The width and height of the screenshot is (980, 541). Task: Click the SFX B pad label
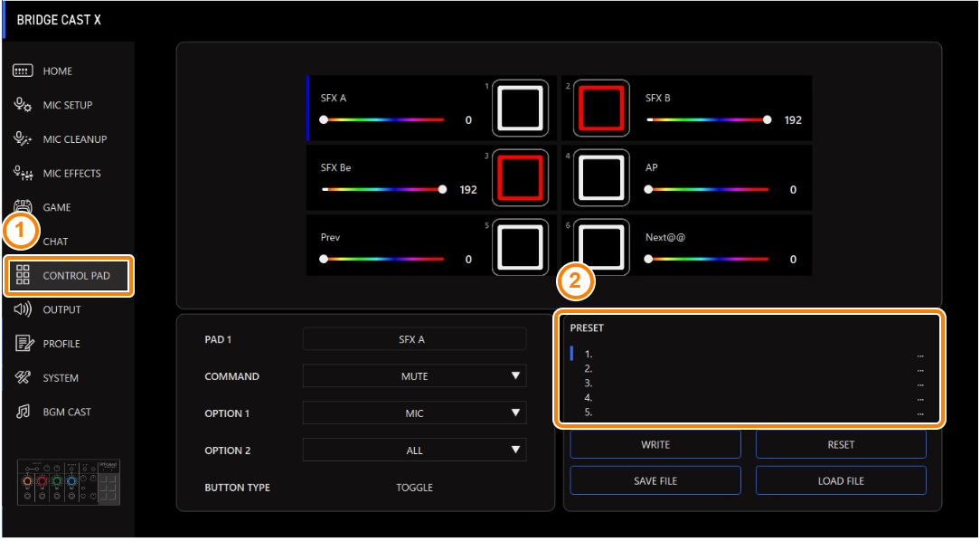658,99
